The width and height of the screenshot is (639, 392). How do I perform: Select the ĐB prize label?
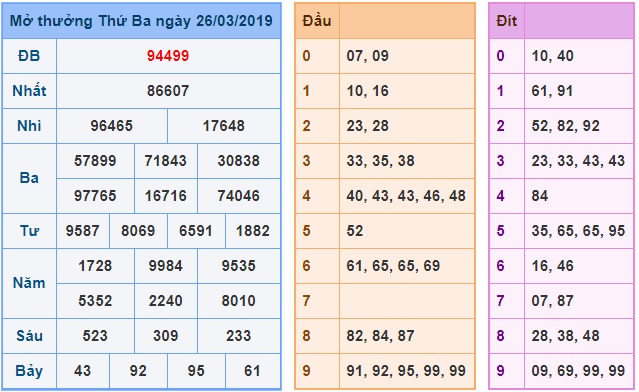coord(29,56)
